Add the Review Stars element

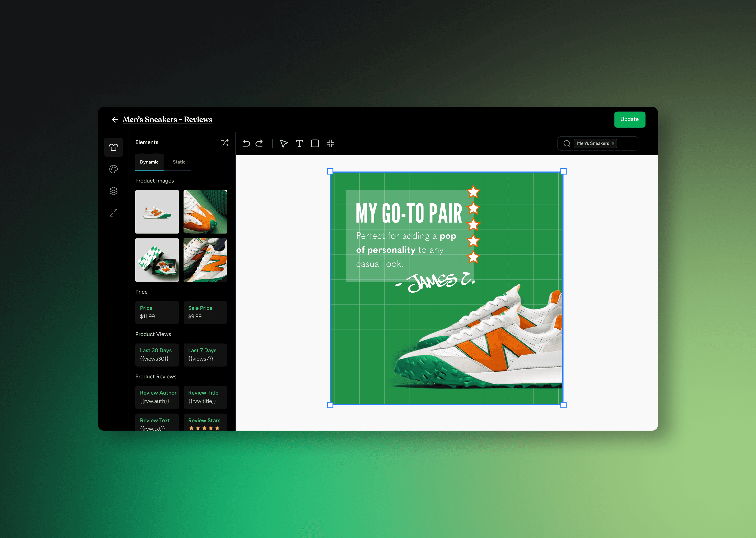(x=205, y=422)
